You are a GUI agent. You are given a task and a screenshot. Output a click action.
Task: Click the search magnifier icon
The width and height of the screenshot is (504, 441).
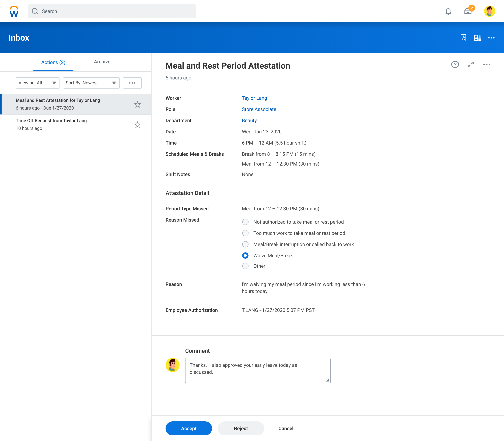pos(35,11)
